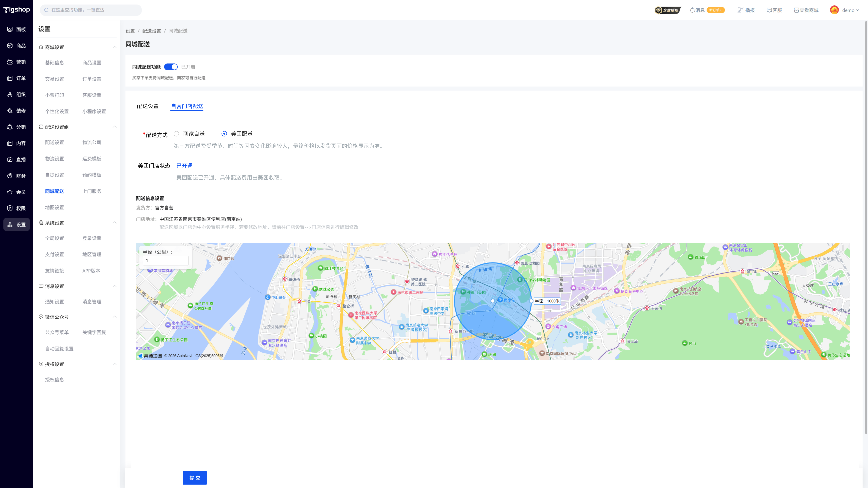Collapse the 消息设置 section
The image size is (868, 488).
[115, 286]
